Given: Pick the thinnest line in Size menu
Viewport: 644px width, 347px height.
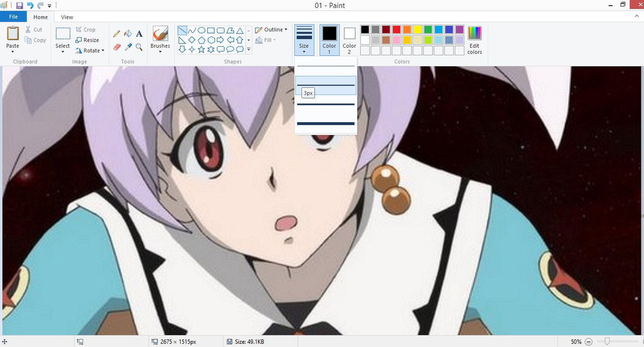Looking at the screenshot, I should click(x=326, y=66).
